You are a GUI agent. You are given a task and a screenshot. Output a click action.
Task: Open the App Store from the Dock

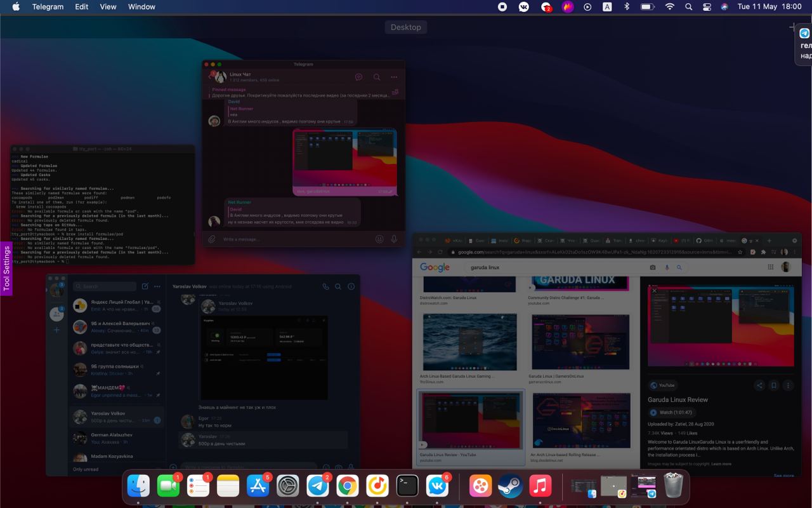tap(258, 486)
